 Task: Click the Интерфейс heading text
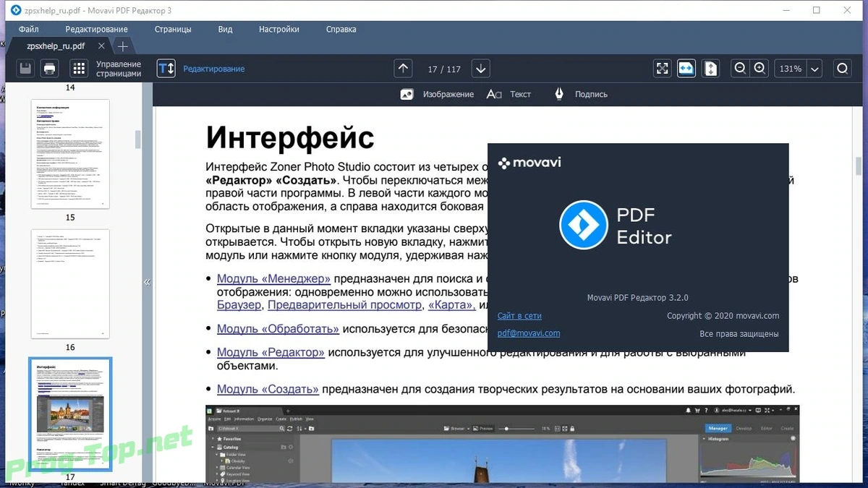[290, 137]
